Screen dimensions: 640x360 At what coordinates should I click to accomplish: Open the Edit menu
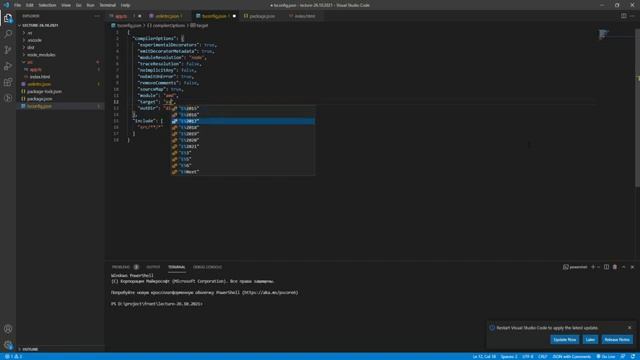[x=30, y=5]
